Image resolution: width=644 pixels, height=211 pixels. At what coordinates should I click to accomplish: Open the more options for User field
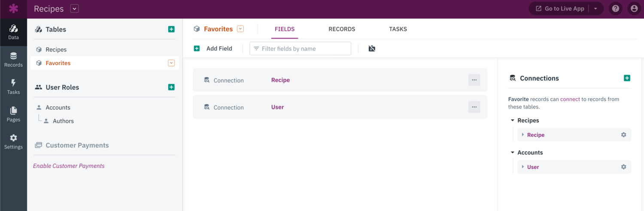(x=474, y=107)
